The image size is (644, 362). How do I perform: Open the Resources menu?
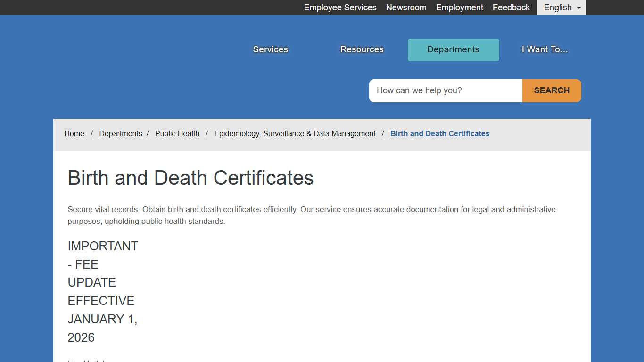click(x=362, y=49)
